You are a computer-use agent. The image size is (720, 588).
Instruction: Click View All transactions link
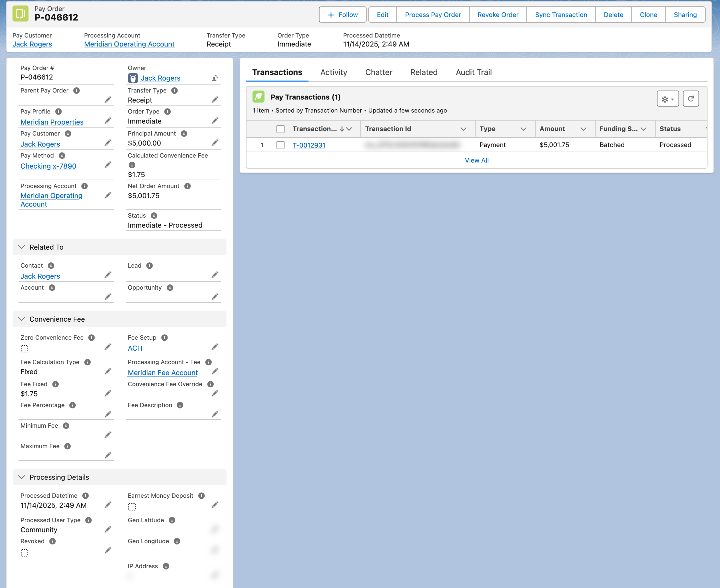point(476,160)
